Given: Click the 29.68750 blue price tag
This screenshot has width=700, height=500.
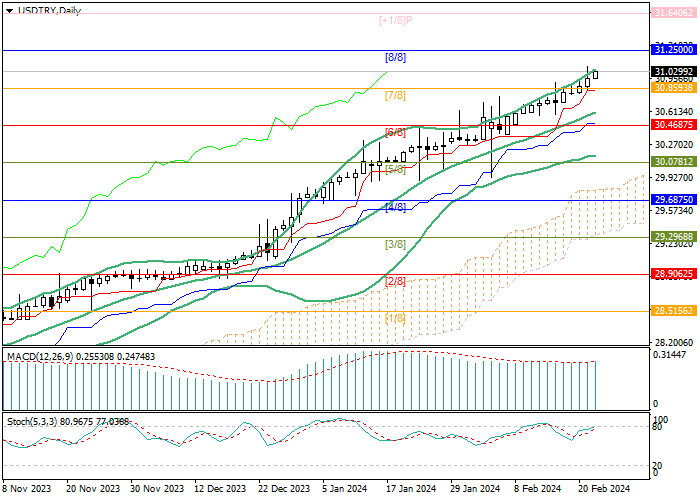Looking at the screenshot, I should click(673, 199).
